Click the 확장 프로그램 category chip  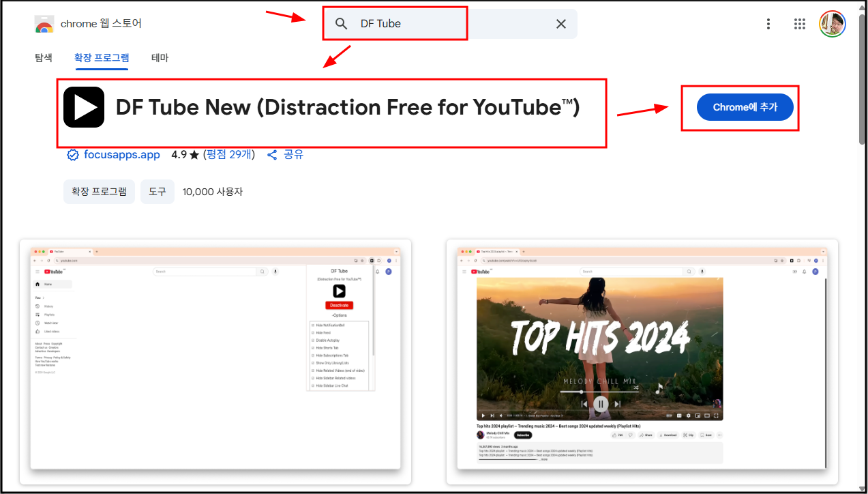coord(99,192)
